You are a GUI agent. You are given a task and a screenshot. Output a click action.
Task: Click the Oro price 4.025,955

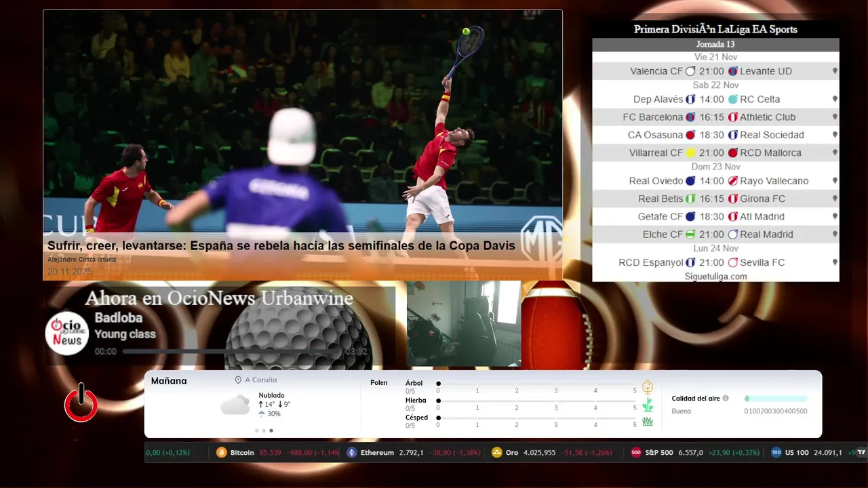pyautogui.click(x=539, y=453)
